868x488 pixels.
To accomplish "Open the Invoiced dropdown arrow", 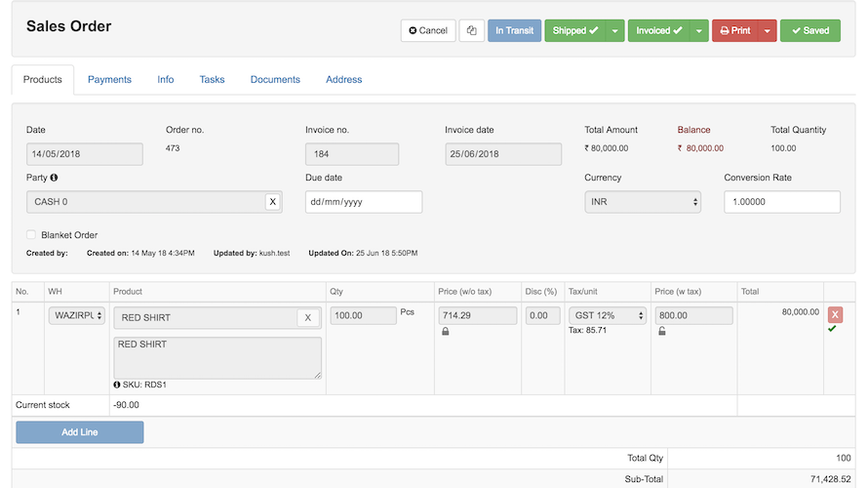I will [699, 30].
